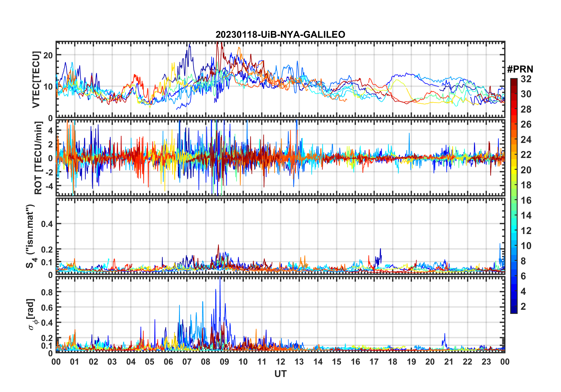The width and height of the screenshot is (561, 392).
Task: Click the -2 tick on the ROT axis
Action: [x=49, y=172]
